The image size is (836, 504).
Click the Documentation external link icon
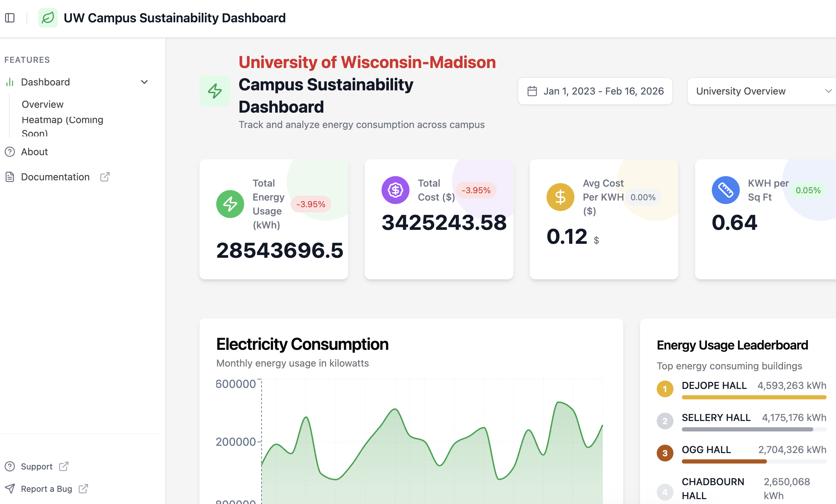(x=105, y=177)
